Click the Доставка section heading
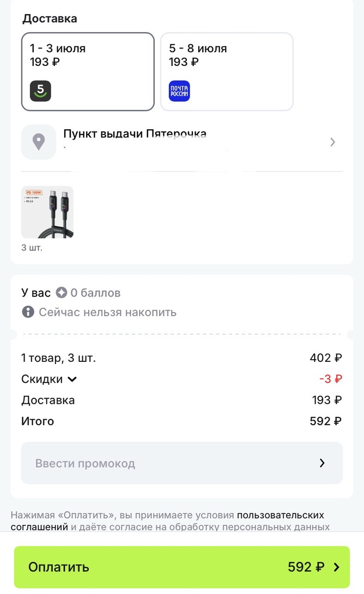Image resolution: width=364 pixels, height=594 pixels. click(50, 19)
